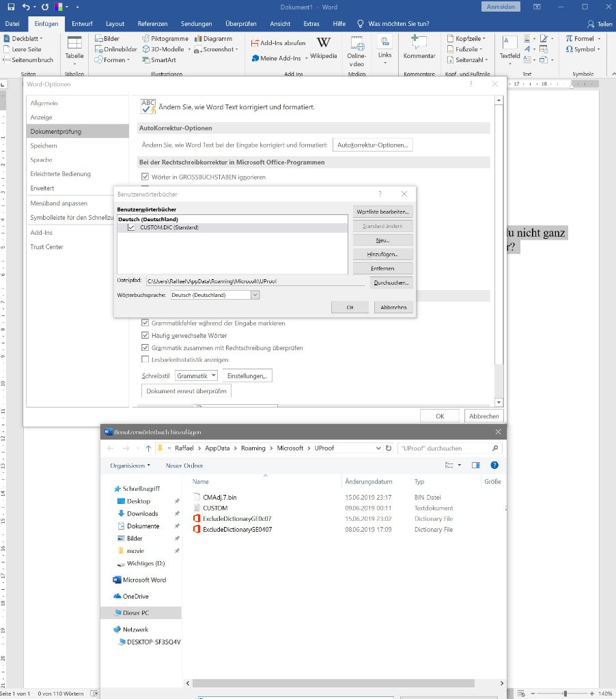Open Bilder picture insert

[107, 39]
